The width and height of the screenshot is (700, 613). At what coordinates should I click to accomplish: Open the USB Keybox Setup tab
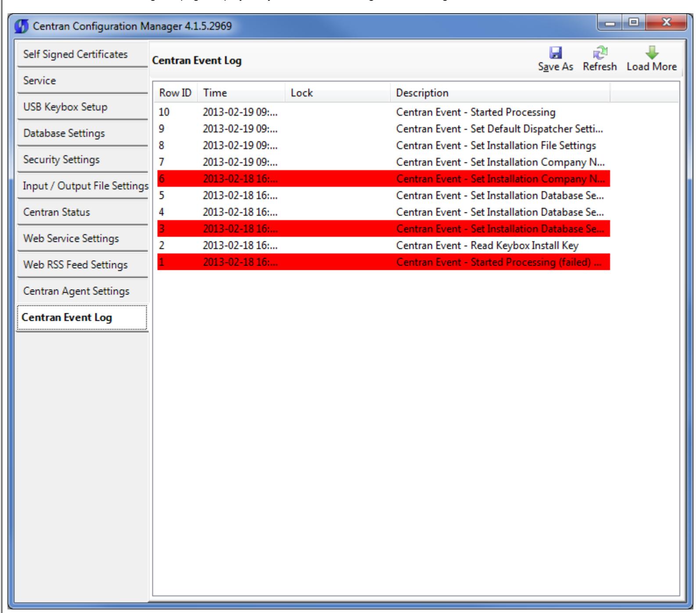pyautogui.click(x=83, y=107)
